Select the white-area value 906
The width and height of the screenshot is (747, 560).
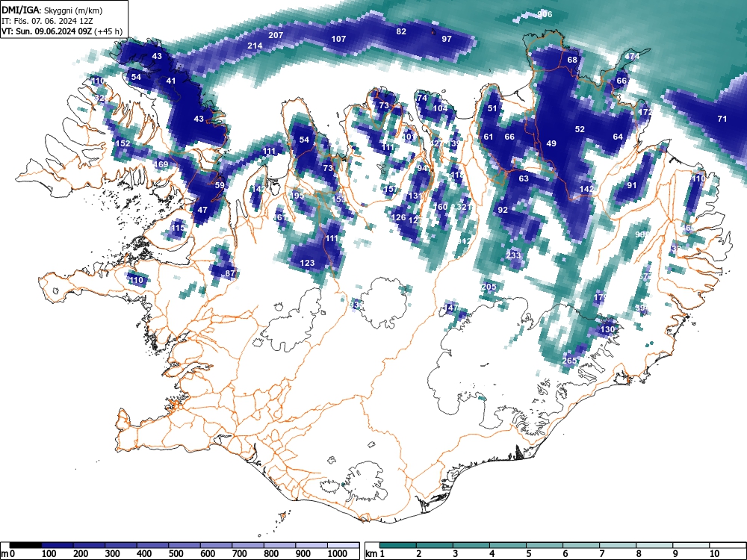click(545, 14)
